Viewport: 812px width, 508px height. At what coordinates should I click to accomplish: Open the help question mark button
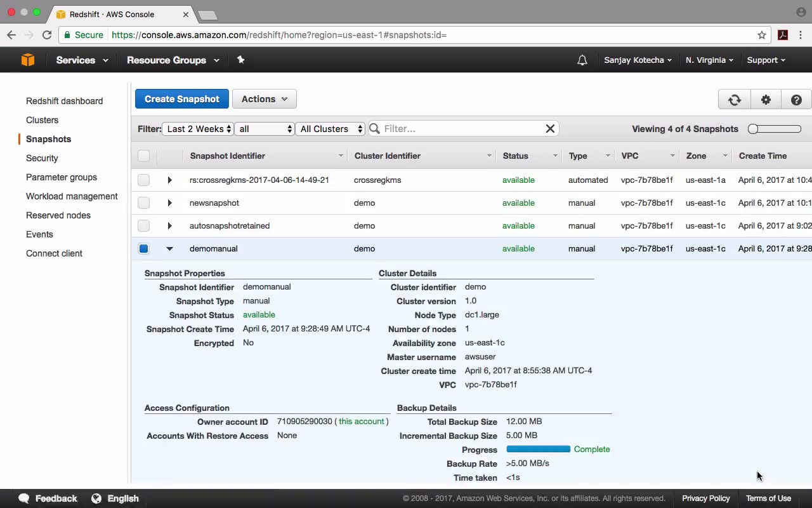(x=796, y=100)
